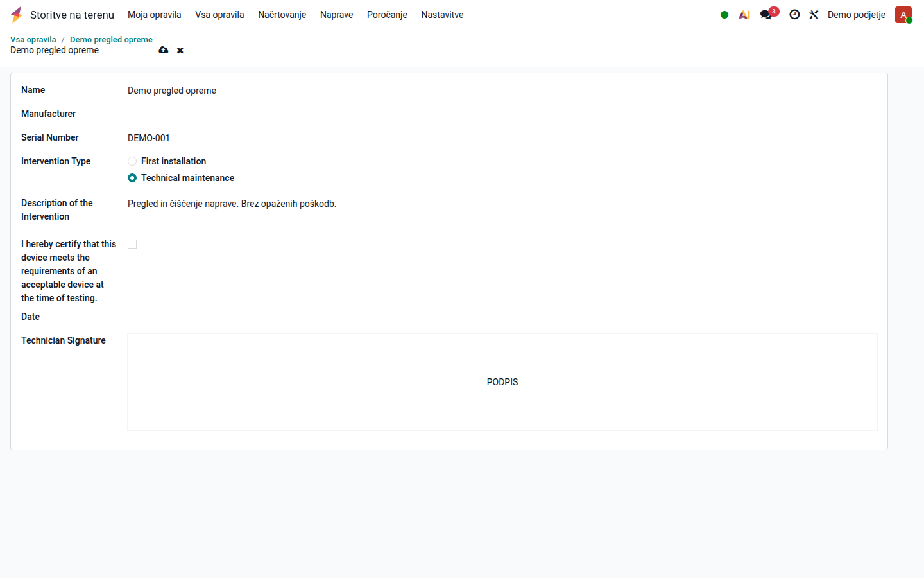Screen dimensions: 924x578
Task: Click the Intervention Type label
Action: (x=56, y=161)
